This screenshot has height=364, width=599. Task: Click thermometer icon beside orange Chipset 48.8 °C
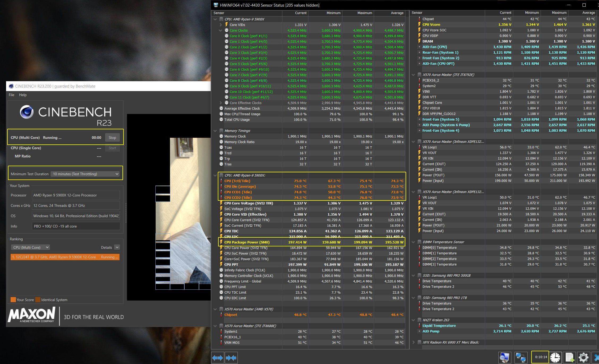click(221, 315)
